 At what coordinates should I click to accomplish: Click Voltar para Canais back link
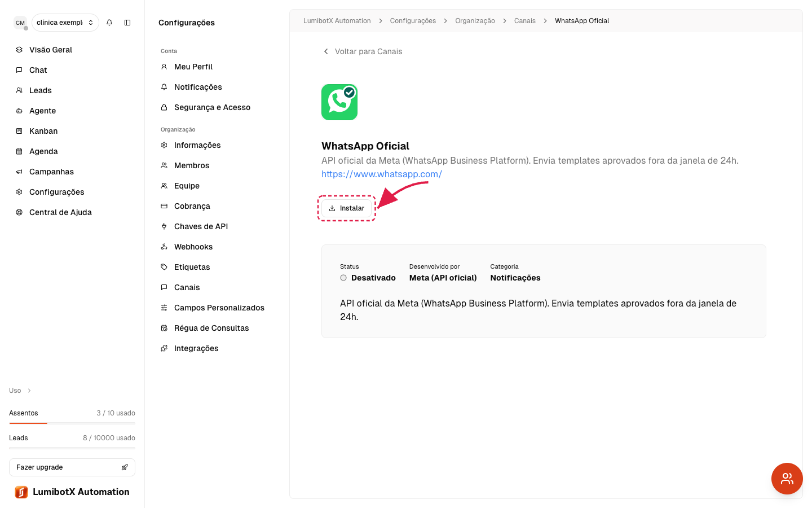[362, 51]
